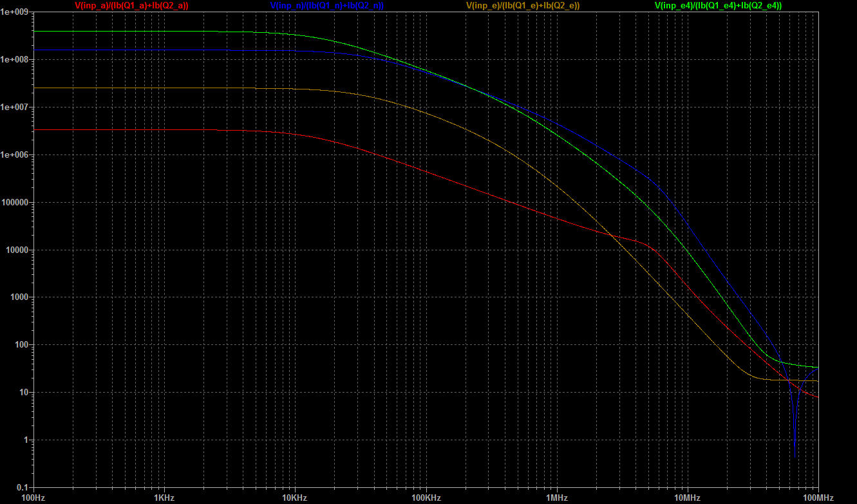Click the 1MHz frequency axis label
857x504 pixels.
(556, 497)
